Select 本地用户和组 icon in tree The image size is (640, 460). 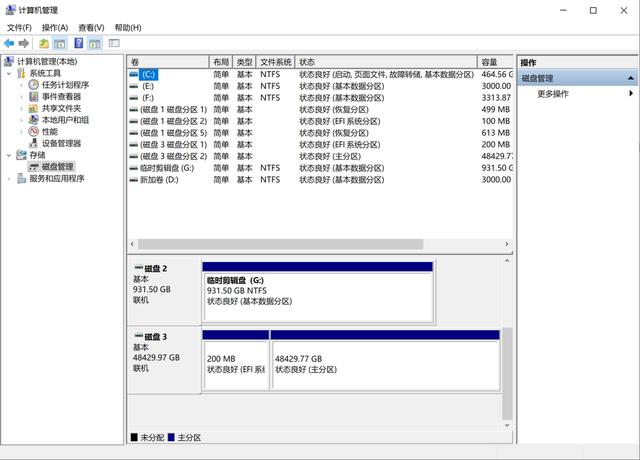click(33, 120)
